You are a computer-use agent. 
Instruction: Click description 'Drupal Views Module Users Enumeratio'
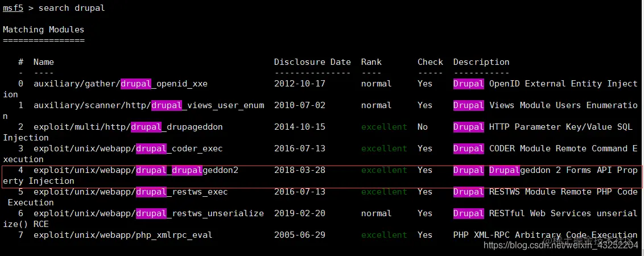(x=546, y=105)
